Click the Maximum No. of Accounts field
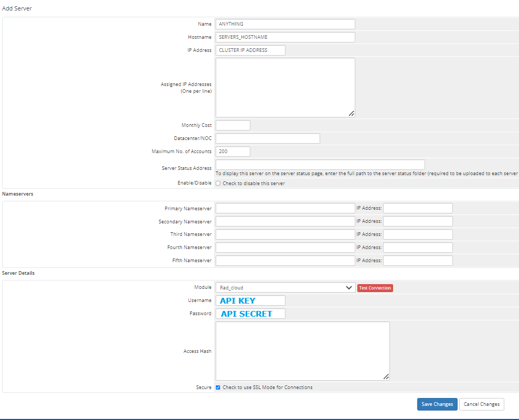 click(x=233, y=152)
